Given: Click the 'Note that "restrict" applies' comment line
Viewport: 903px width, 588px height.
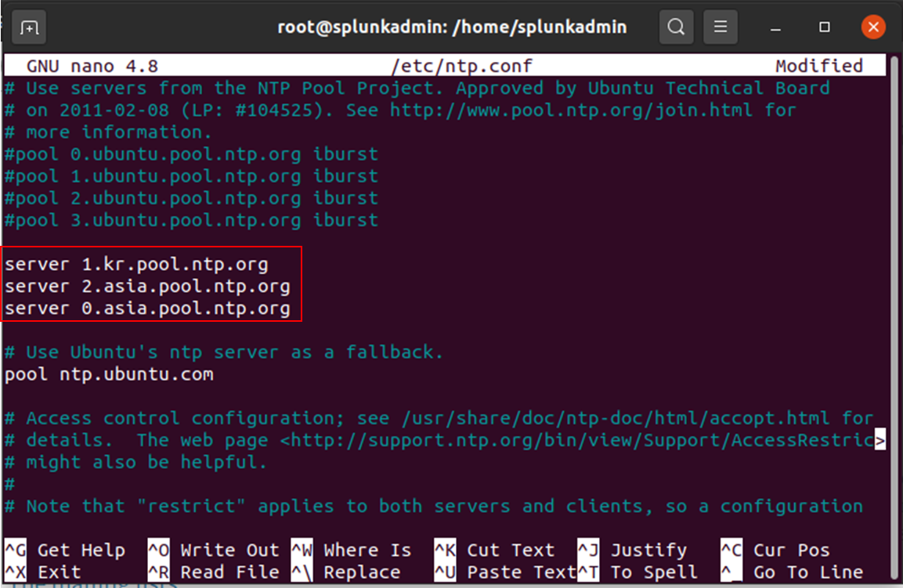Looking at the screenshot, I should coord(434,507).
